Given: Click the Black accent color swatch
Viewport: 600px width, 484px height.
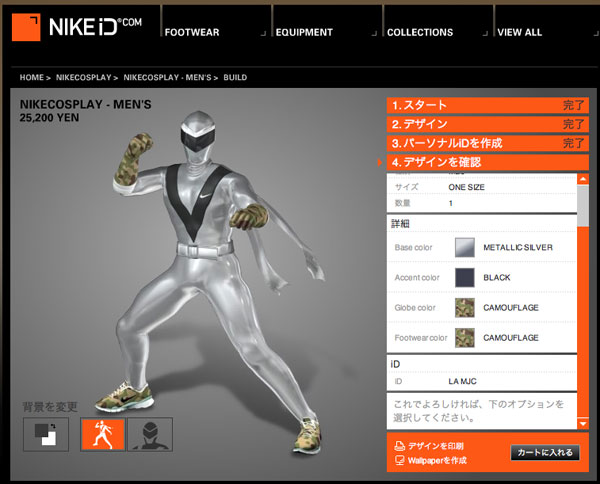Looking at the screenshot, I should coord(465,277).
